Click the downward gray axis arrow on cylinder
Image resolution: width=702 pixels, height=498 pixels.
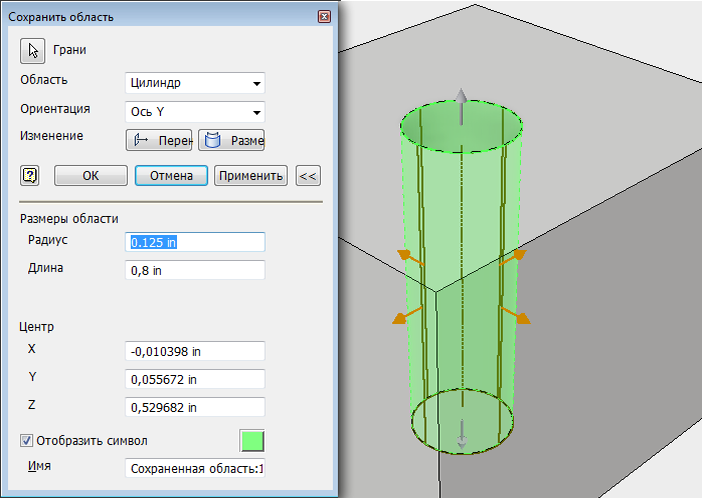462,435
